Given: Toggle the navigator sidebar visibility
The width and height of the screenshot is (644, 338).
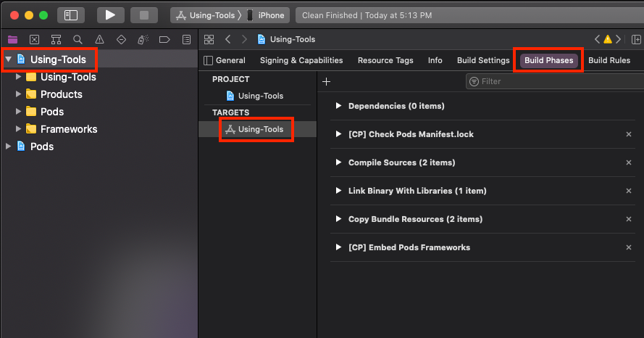Looking at the screenshot, I should [x=71, y=15].
